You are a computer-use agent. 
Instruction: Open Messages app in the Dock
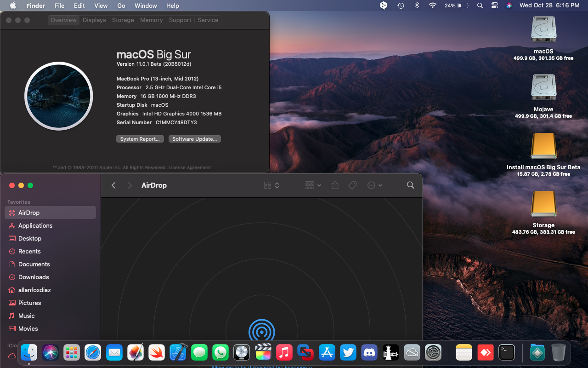(199, 353)
